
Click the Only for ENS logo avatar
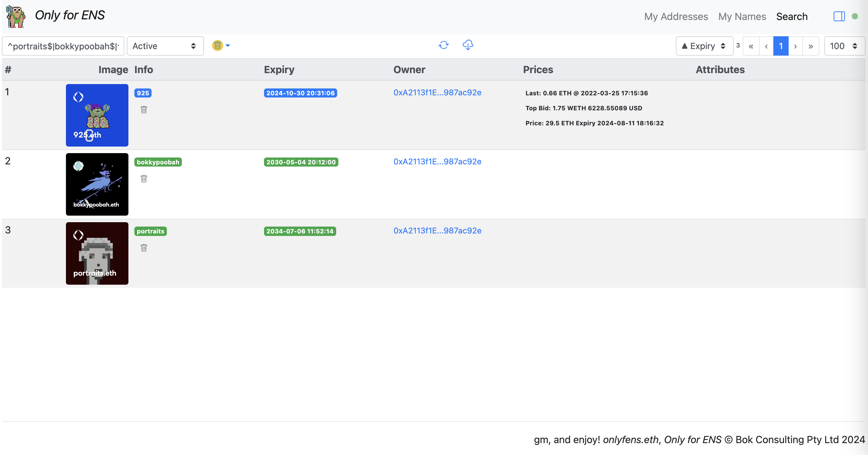[16, 16]
